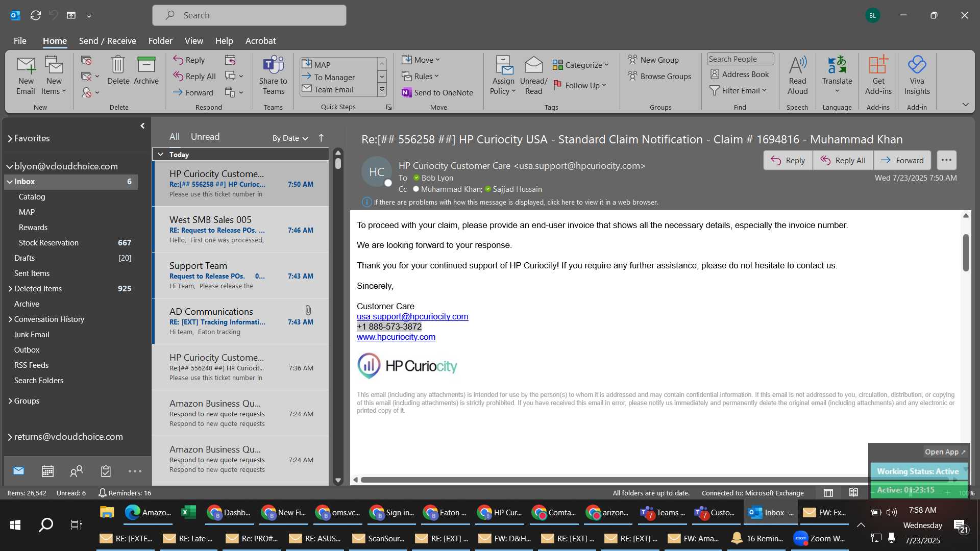The height and width of the screenshot is (551, 980).
Task: Open Viva Insights add-in
Action: [x=917, y=76]
